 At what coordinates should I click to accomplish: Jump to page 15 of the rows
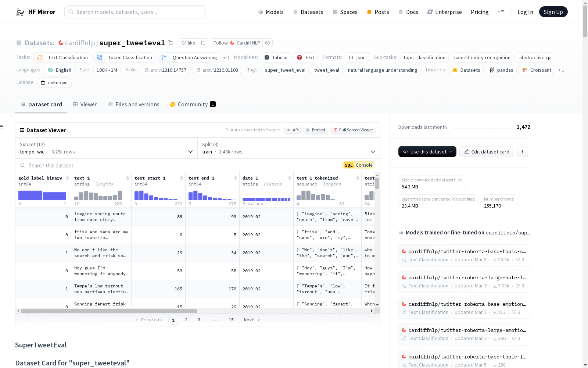231,320
